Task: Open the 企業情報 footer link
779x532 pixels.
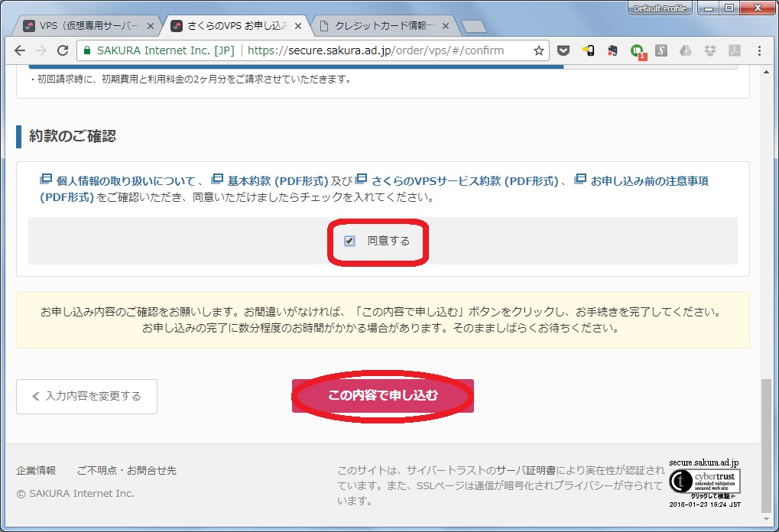Action: [36, 470]
